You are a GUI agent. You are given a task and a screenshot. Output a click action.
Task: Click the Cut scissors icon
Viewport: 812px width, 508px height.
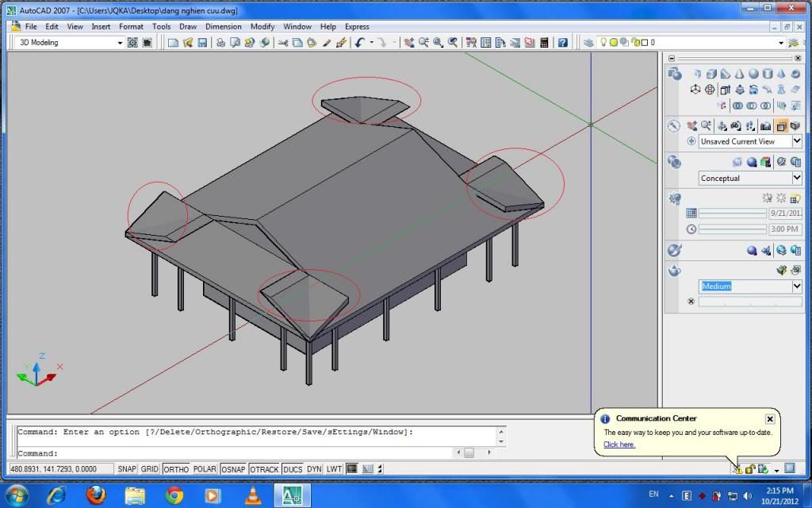[x=283, y=43]
